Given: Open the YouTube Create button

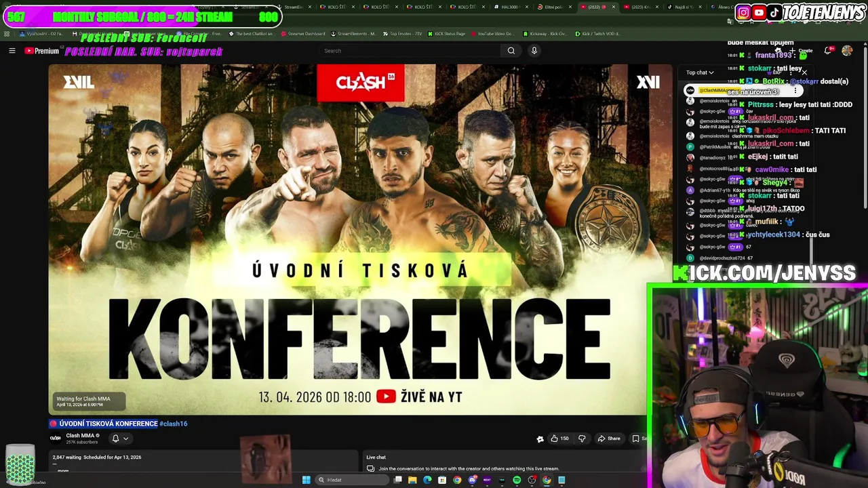Looking at the screenshot, I should point(802,51).
